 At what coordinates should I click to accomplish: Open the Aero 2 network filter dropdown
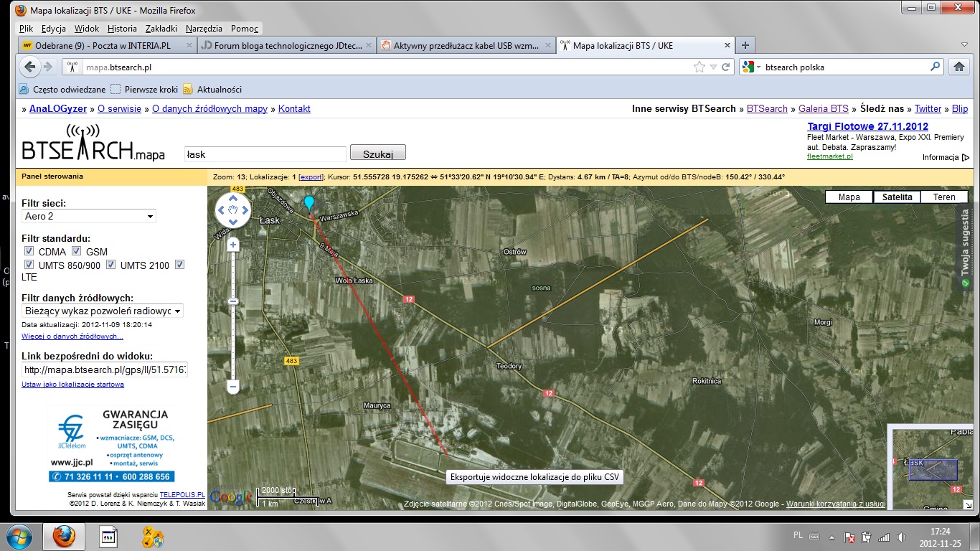[x=89, y=216]
